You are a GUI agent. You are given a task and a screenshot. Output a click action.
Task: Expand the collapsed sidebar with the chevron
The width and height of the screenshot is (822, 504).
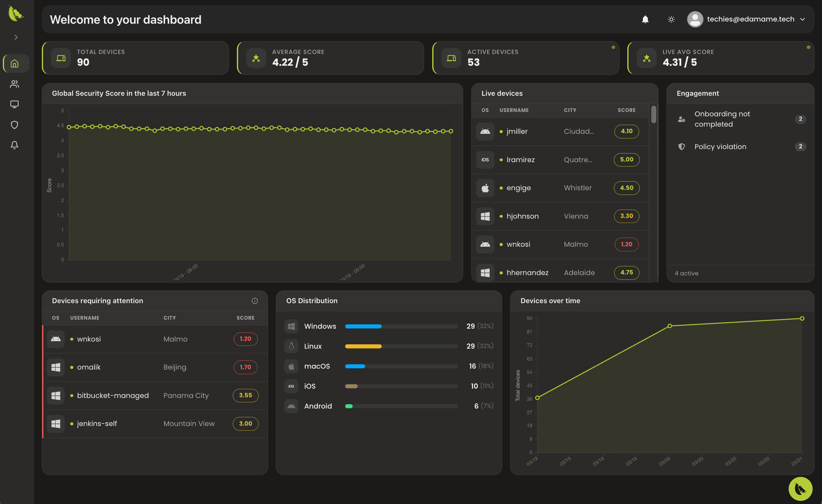(x=16, y=37)
